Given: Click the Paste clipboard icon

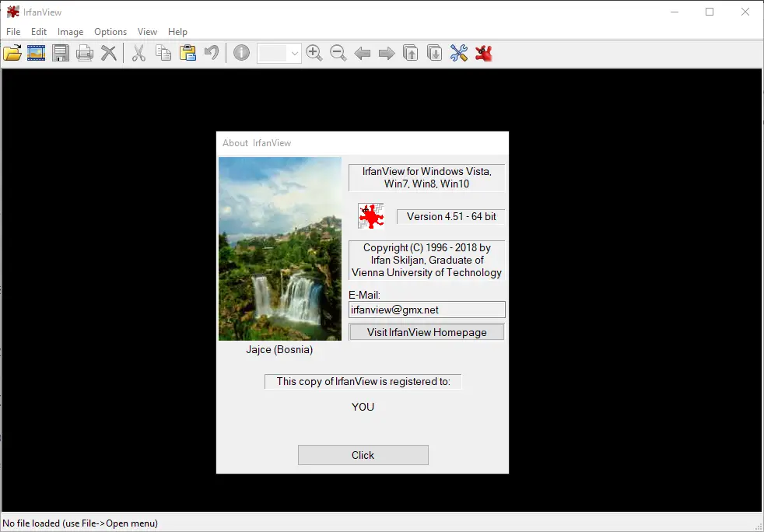Looking at the screenshot, I should 187,53.
